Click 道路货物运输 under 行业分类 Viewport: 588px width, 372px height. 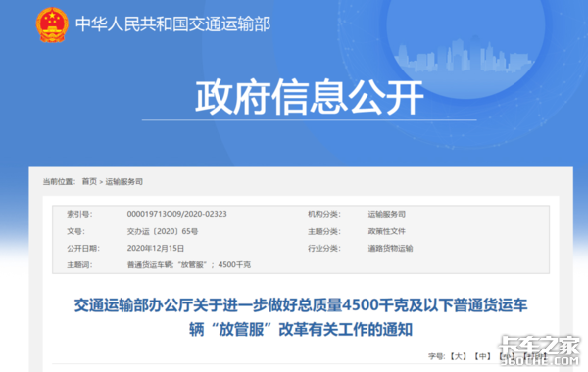pyautogui.click(x=390, y=248)
